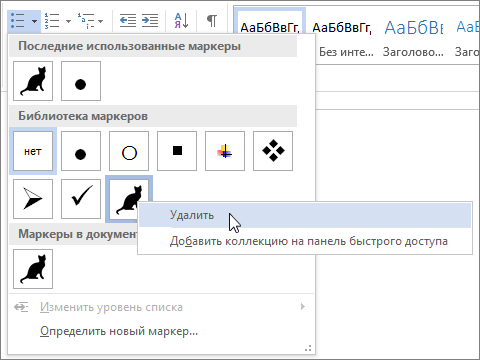Viewport: 480px width, 360px height.
Task: Select checkmark bullet in library
Action: tap(81, 199)
